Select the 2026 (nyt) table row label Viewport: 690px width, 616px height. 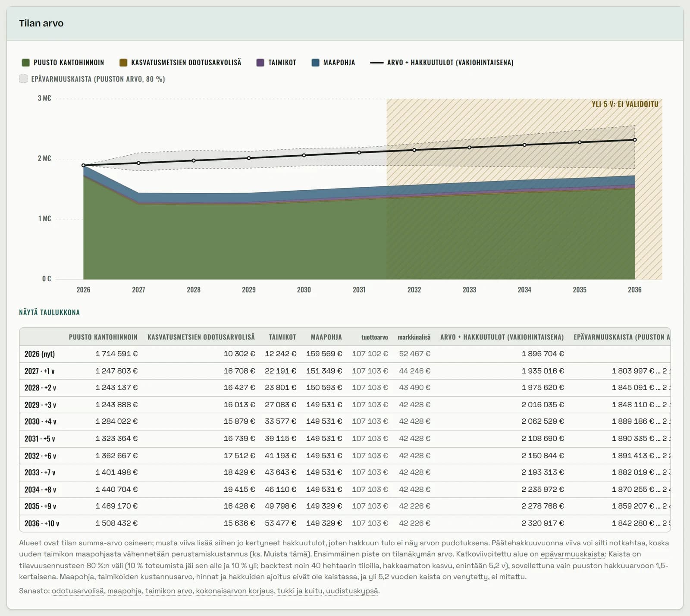click(40, 354)
